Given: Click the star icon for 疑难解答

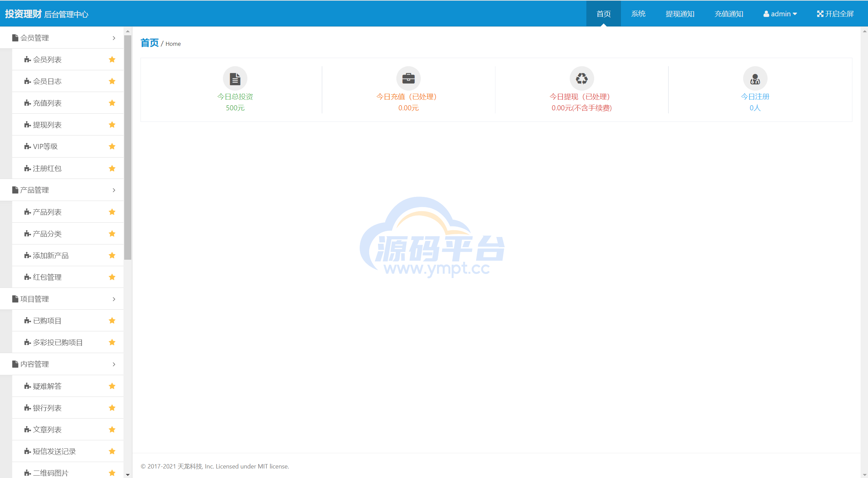Looking at the screenshot, I should pos(112,386).
